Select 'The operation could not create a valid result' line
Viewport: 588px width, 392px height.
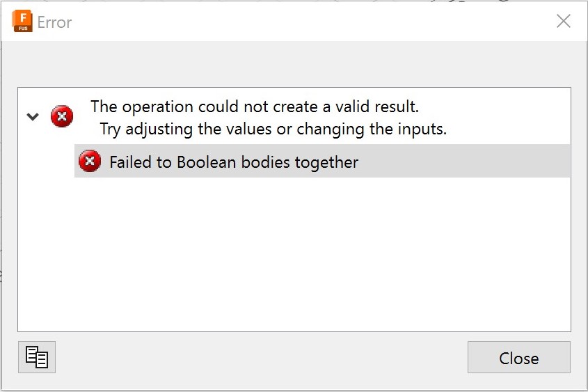click(x=254, y=107)
